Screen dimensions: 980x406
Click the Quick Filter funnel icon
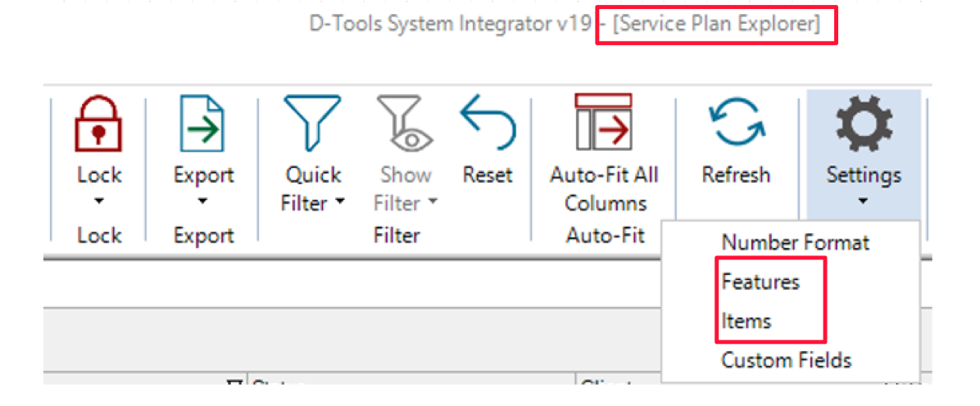(x=312, y=123)
